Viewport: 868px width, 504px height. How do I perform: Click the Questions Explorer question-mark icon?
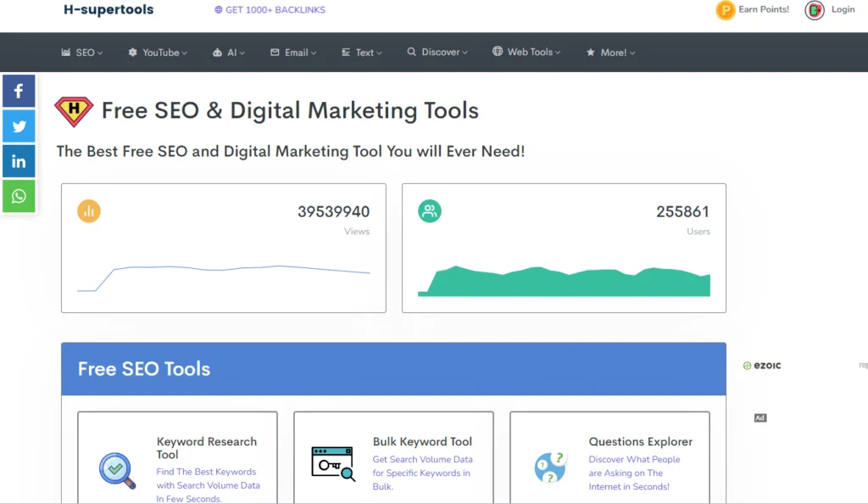click(x=550, y=467)
